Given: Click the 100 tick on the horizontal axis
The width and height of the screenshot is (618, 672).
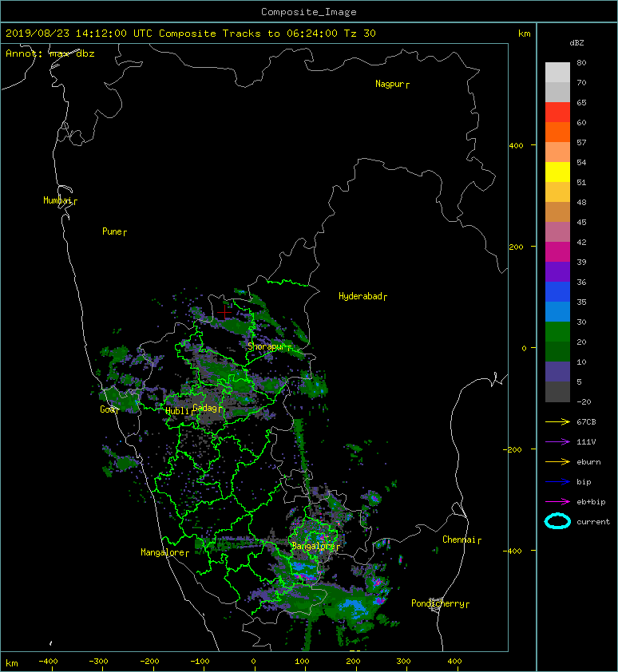Looking at the screenshot, I should point(303,662).
